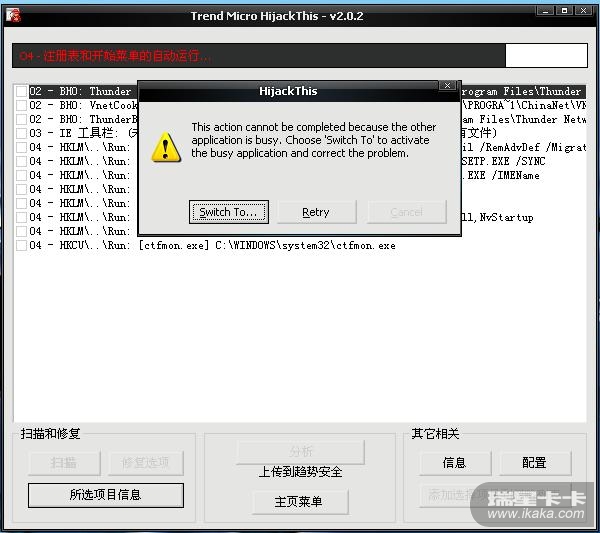Check the highlighted O2 BHO Thunder entry
This screenshot has width=600, height=533.
click(21, 91)
